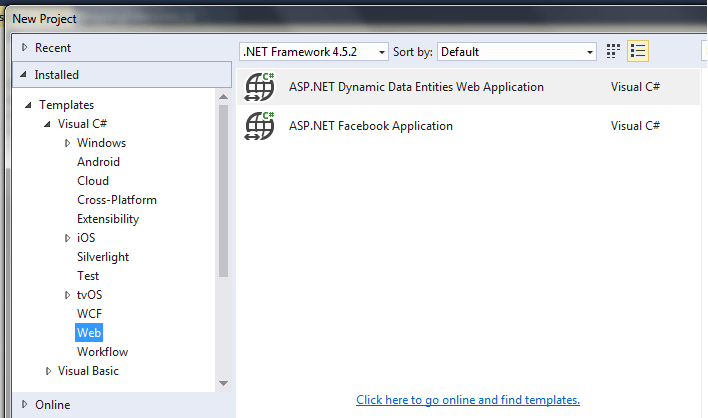Select the Cloud template category

click(93, 181)
